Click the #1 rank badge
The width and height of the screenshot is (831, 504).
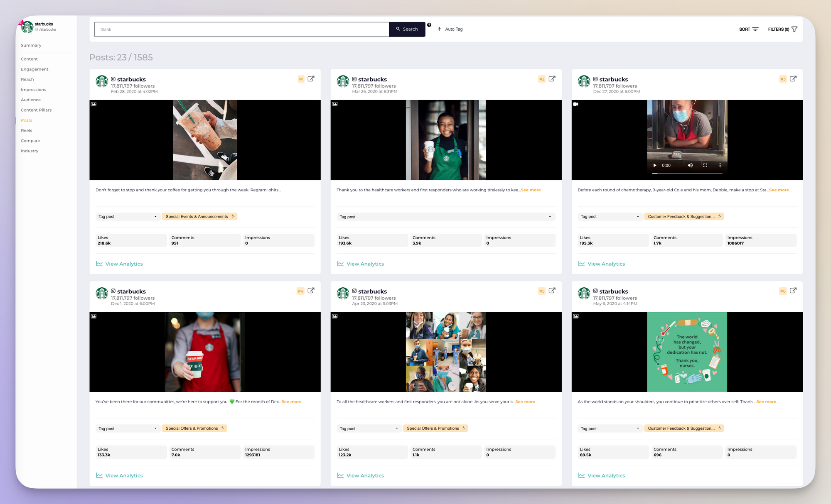click(301, 79)
